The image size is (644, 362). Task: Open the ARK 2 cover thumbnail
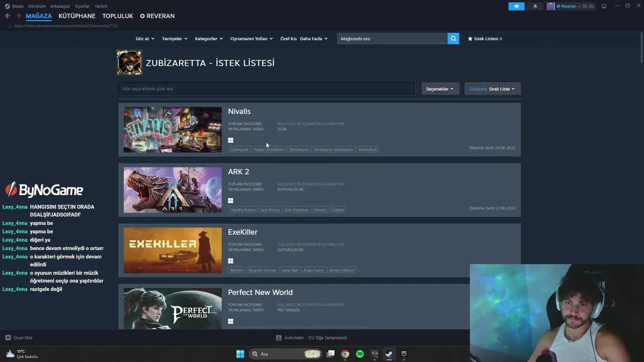click(173, 190)
